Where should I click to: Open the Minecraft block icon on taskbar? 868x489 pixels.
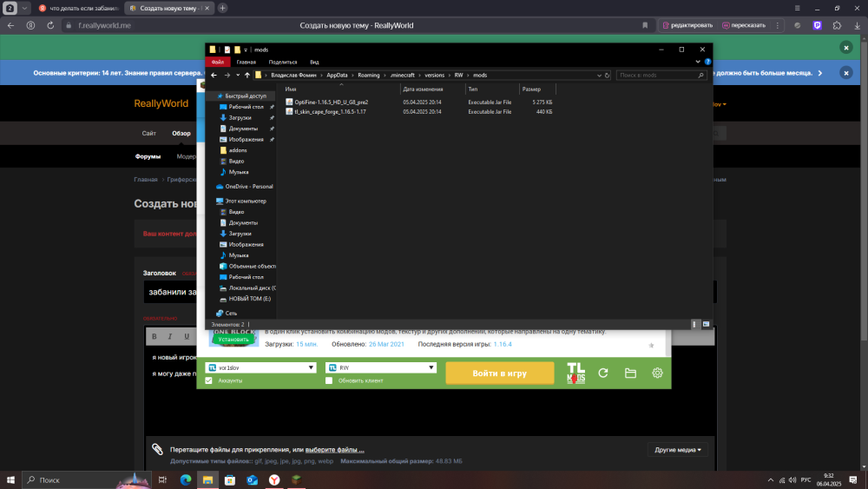296,480
